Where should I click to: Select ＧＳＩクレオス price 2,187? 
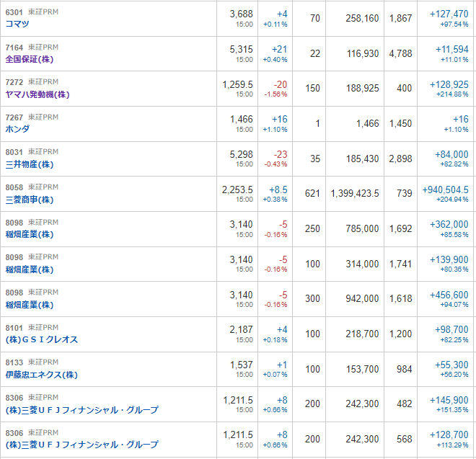point(241,329)
